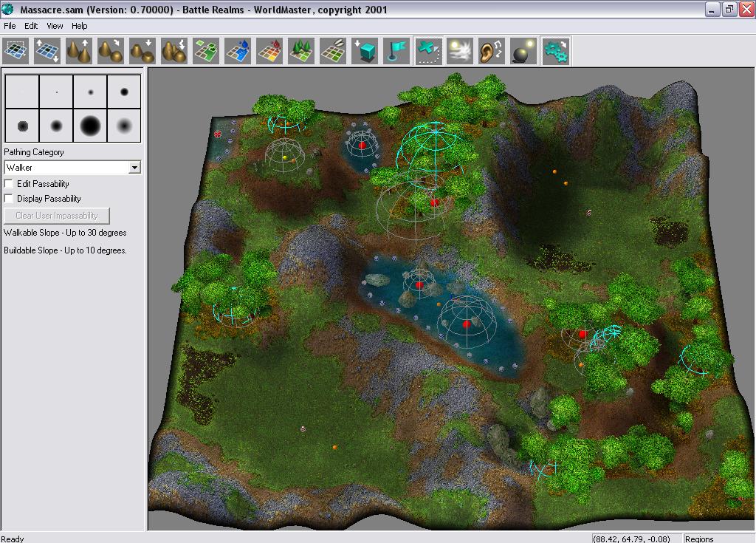Select the rice field seeds tool
756x543 pixels.
(x=333, y=51)
